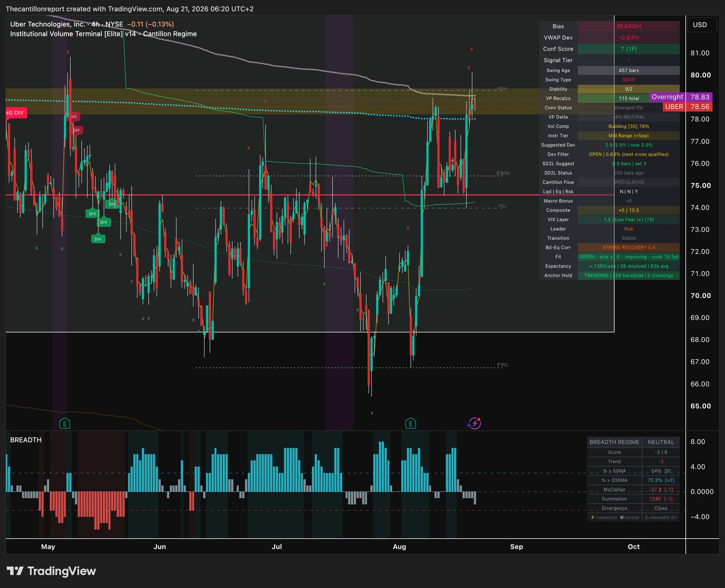The width and height of the screenshot is (725, 588).
Task: Click the Composite value +5 / 10.5
Action: tap(629, 210)
